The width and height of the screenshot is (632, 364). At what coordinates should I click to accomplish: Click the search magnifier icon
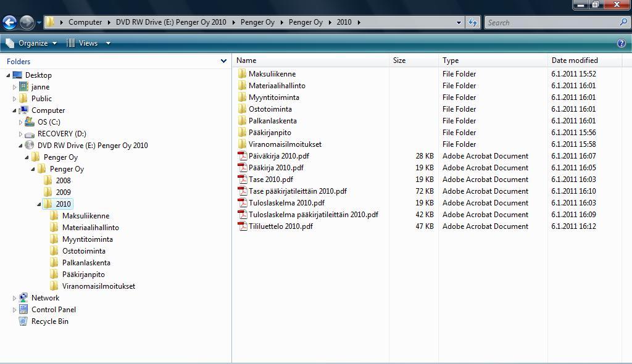[x=623, y=23]
